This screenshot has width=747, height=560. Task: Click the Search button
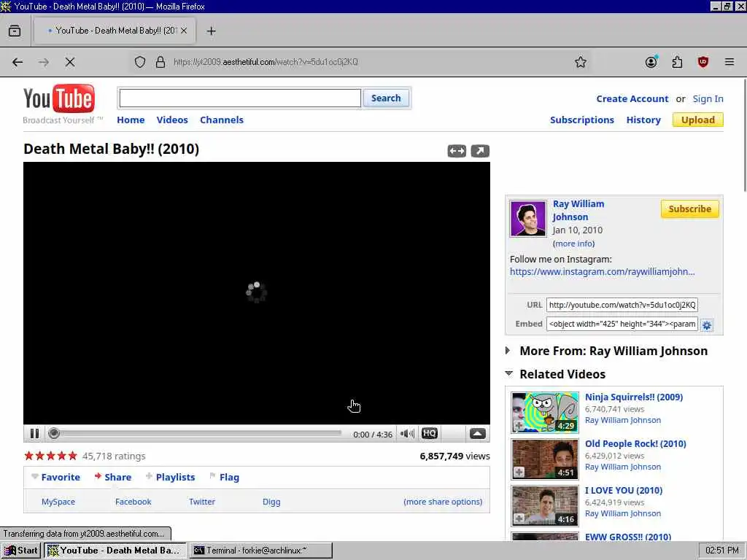[386, 98]
